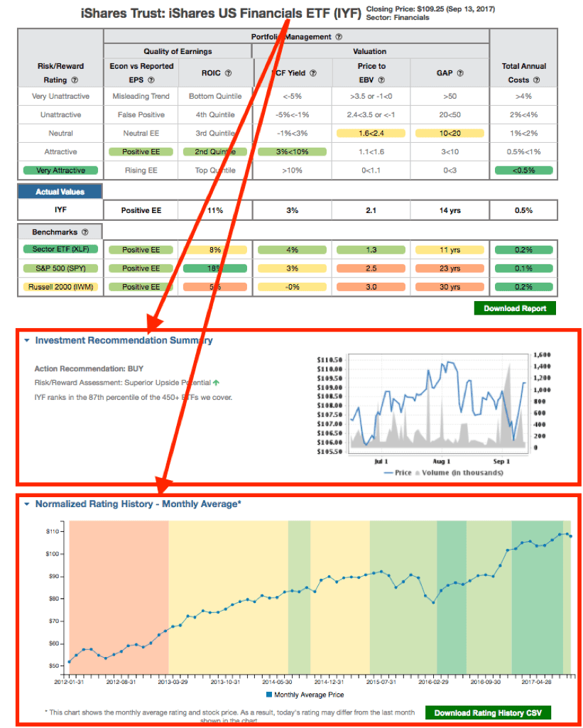Download the Rating History CSV

[x=488, y=712]
